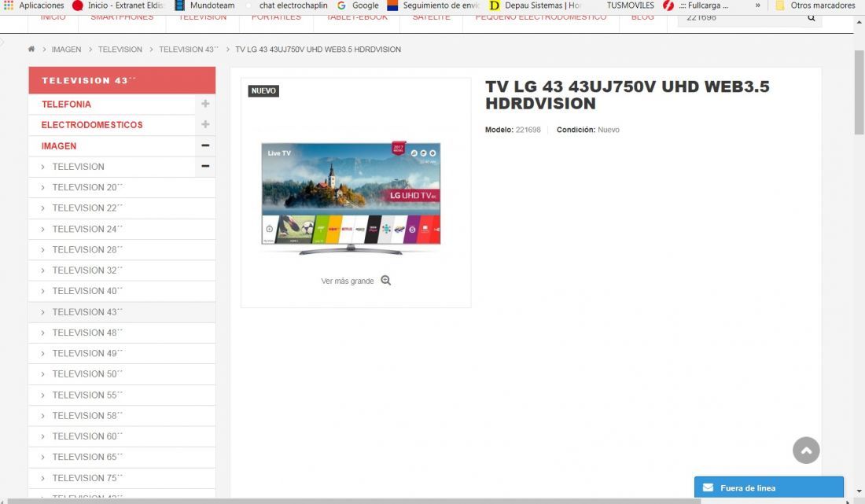Open the Aplicaciones apps grid bookmark
The height and width of the screenshot is (504, 865).
[34, 6]
